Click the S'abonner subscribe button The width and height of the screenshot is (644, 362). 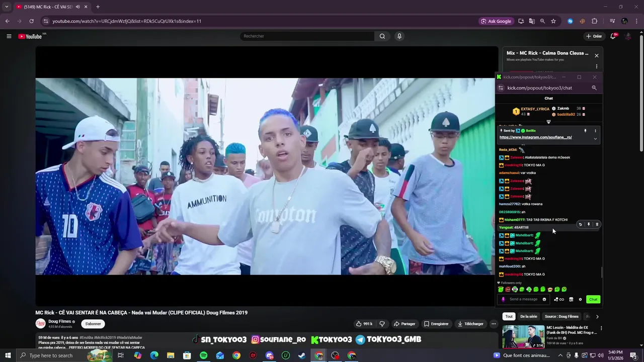pos(93,324)
